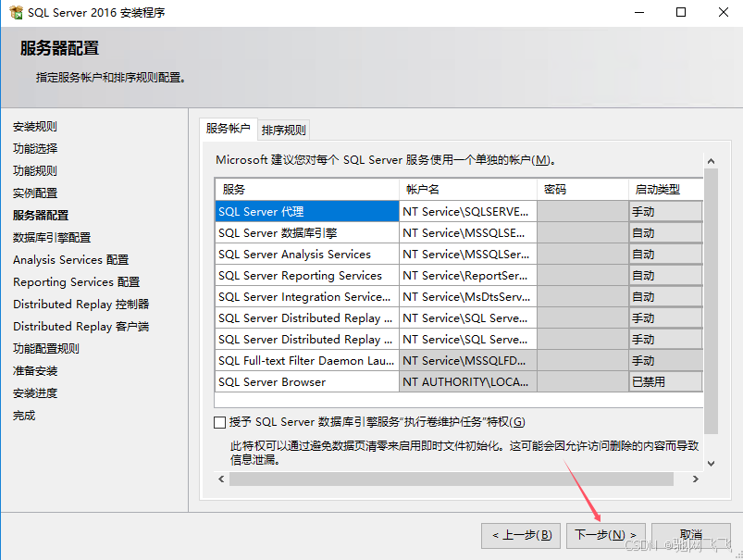Switch to the 排序规则 tab

[x=283, y=130]
